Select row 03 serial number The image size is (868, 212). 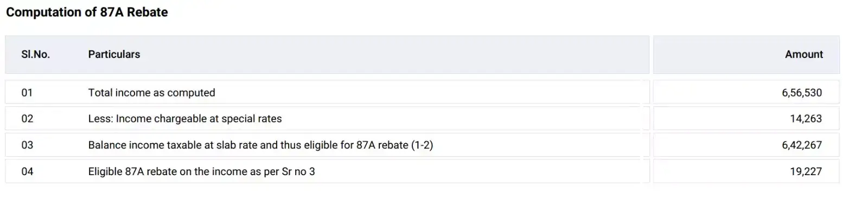click(x=27, y=145)
